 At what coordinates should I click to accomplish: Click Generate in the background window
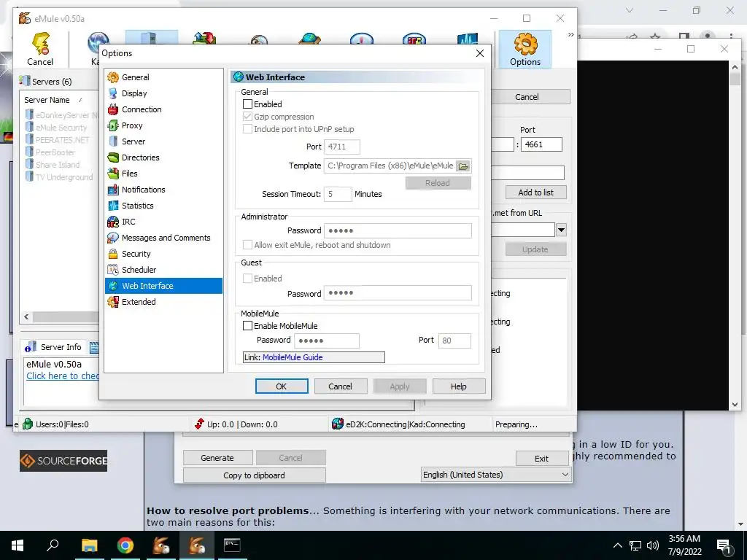(217, 458)
